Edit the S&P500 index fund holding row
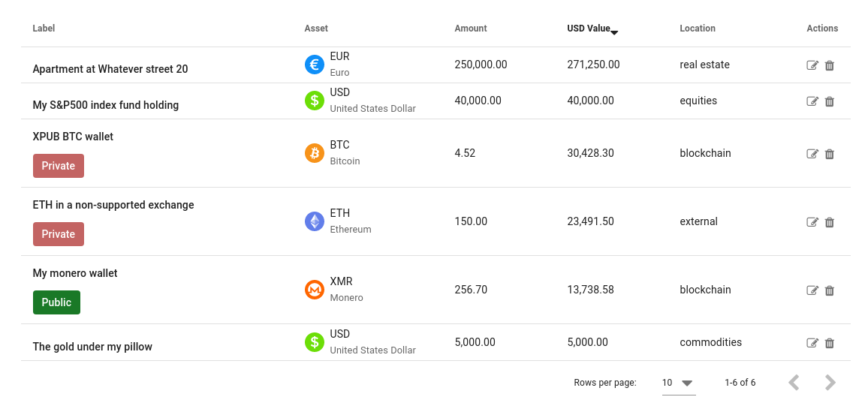This screenshot has height=415, width=868. coord(812,101)
